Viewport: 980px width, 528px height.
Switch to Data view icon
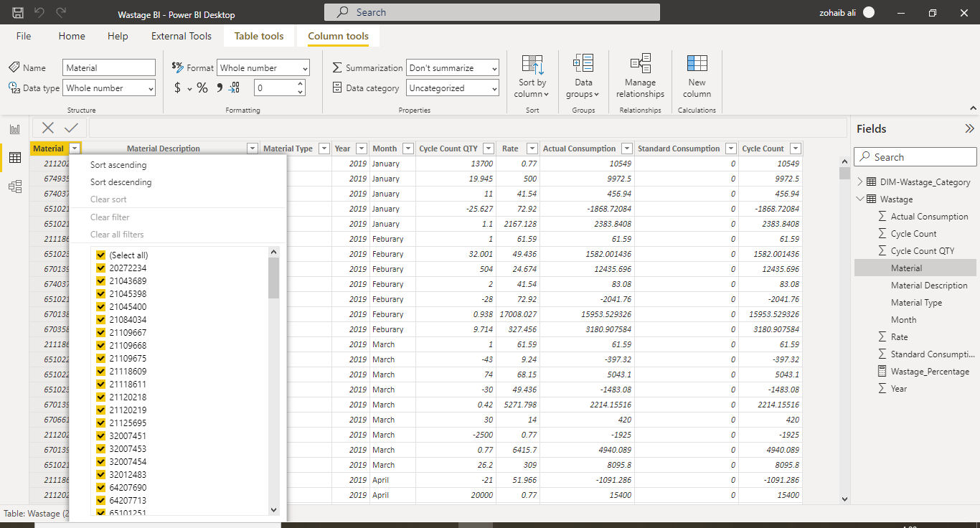click(x=14, y=158)
